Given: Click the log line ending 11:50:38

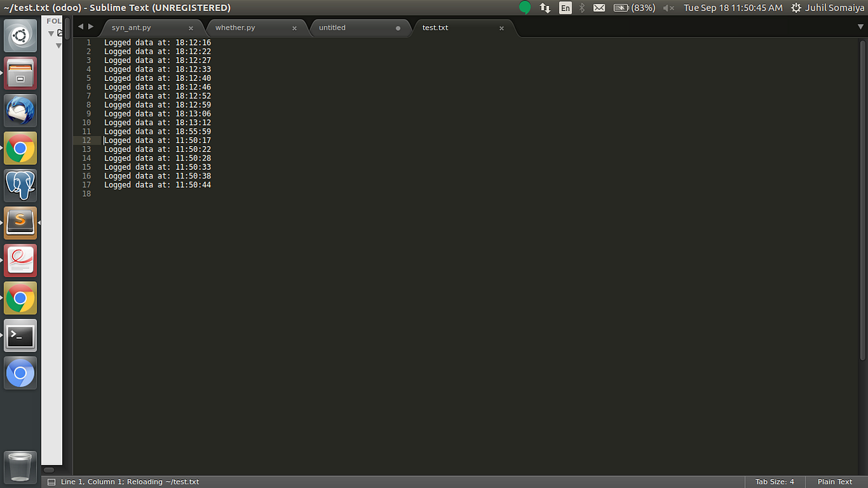Looking at the screenshot, I should pos(158,176).
